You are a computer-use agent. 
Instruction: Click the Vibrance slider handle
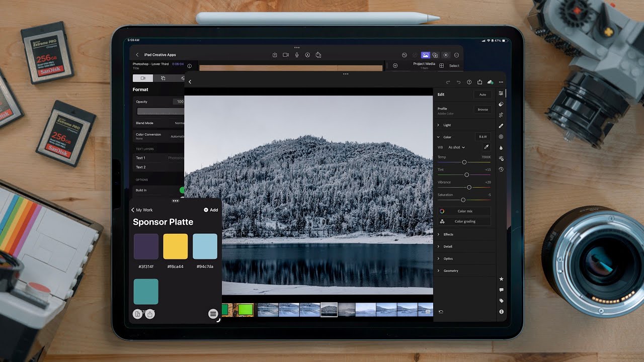(469, 187)
